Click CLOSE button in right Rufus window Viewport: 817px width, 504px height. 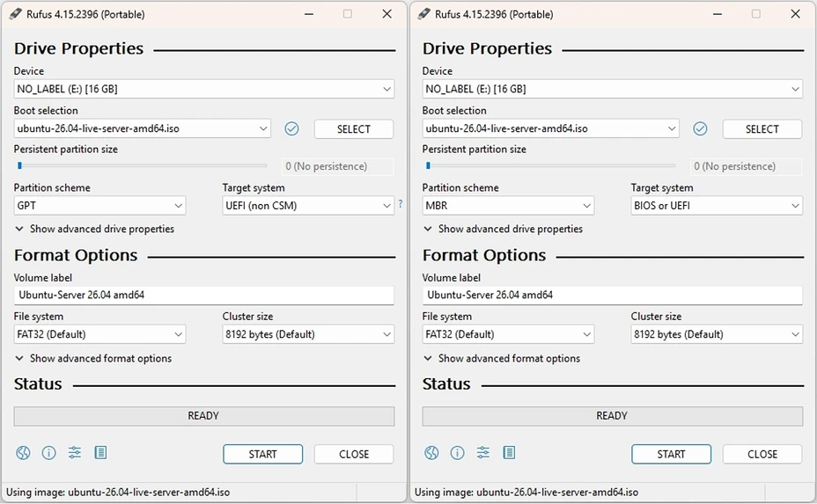pos(762,454)
